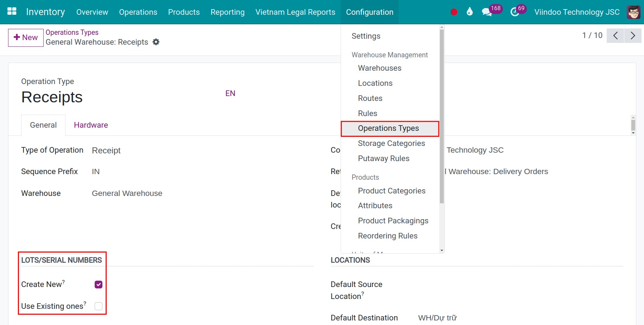Enable Use Existing ones checkbox
The height and width of the screenshot is (325, 644).
pos(99,306)
